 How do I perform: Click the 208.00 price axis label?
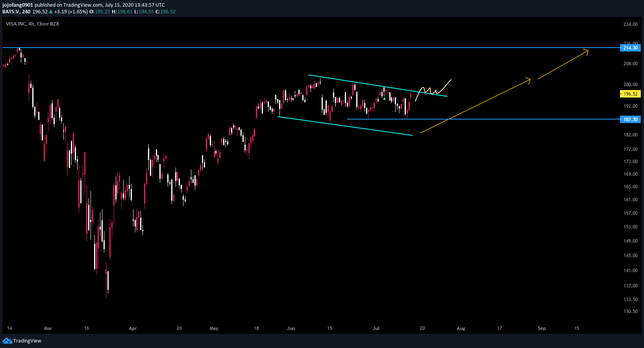point(630,64)
